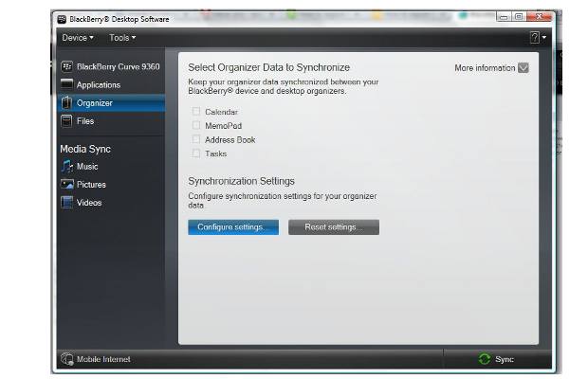588x379 pixels.
Task: Click the Synchronization Settings heading
Action: click(241, 181)
